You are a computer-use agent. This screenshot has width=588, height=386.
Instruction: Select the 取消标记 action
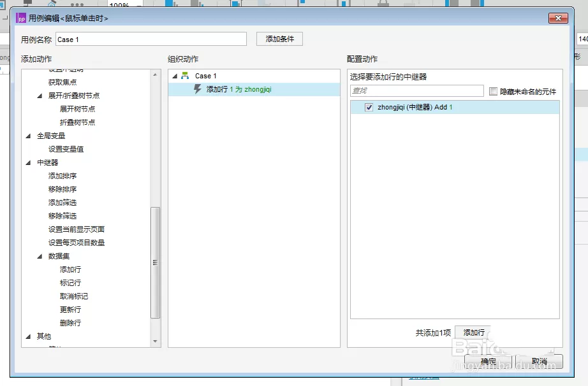click(74, 296)
